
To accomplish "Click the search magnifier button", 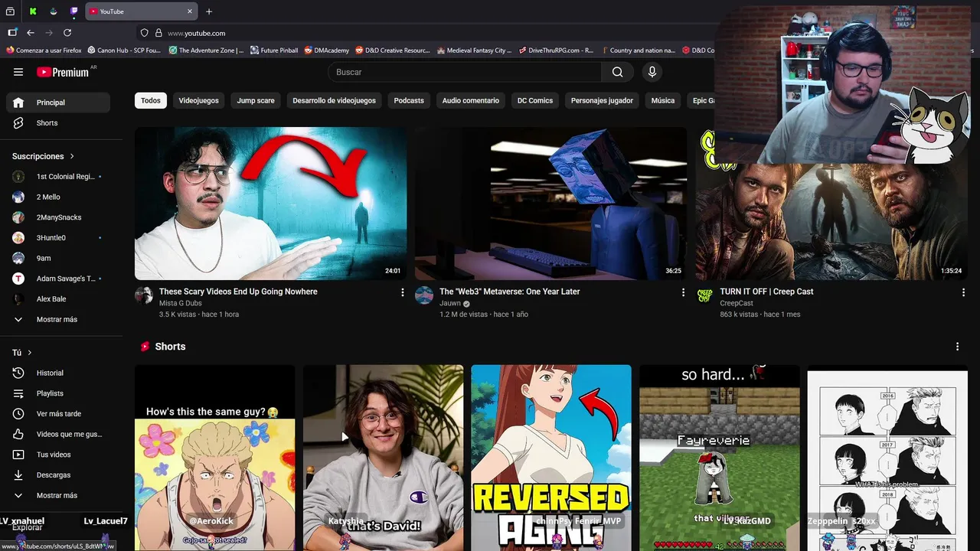I will pos(617,72).
